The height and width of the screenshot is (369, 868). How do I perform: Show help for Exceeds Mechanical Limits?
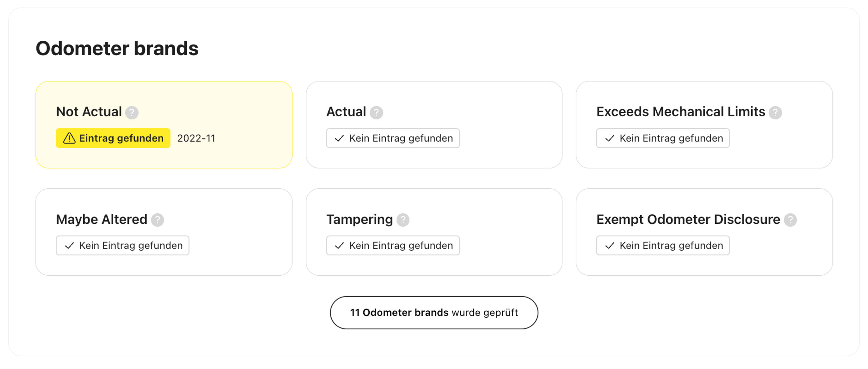[775, 113]
